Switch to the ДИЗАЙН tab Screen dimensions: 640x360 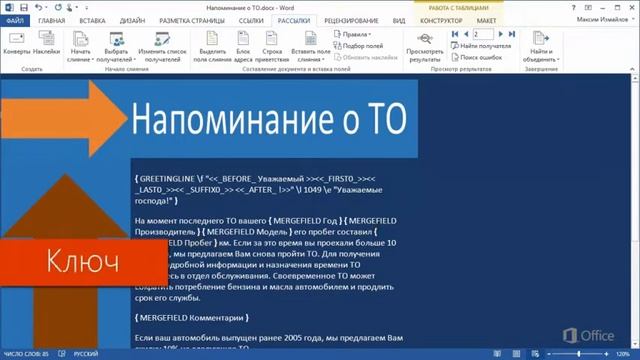point(132,20)
